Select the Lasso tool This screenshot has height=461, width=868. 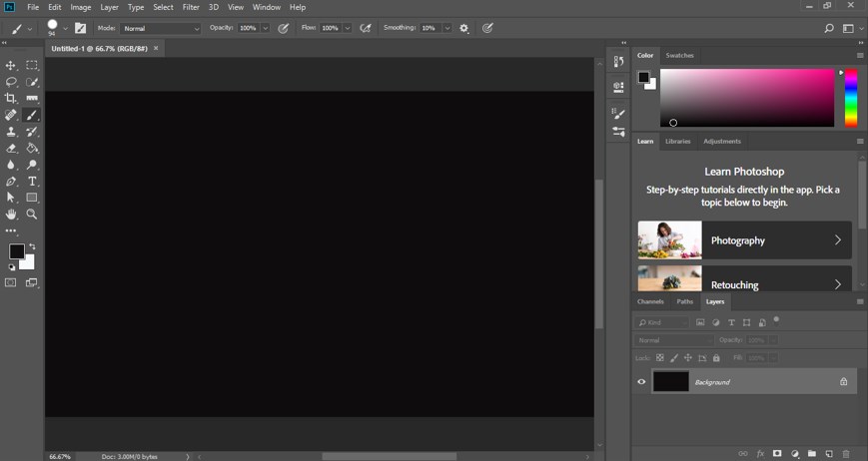(x=11, y=82)
